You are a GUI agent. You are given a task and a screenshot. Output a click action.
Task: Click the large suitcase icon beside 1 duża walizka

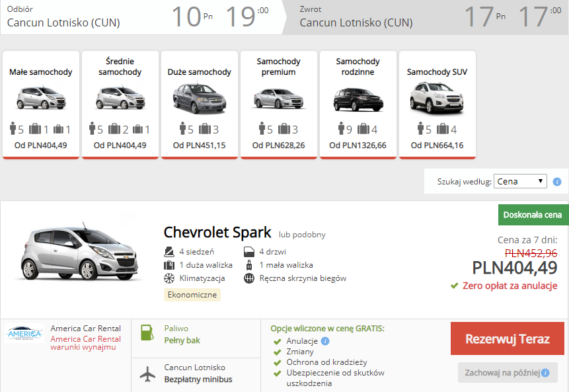[x=169, y=265]
